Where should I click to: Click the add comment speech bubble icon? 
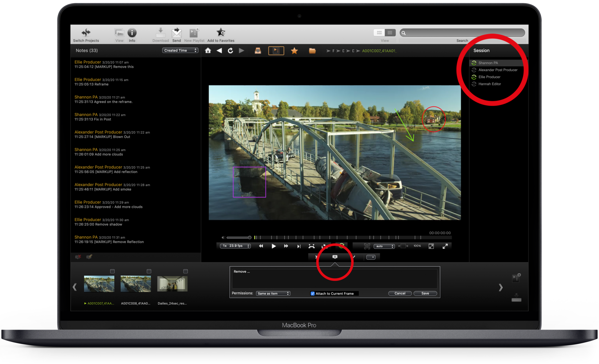click(335, 257)
